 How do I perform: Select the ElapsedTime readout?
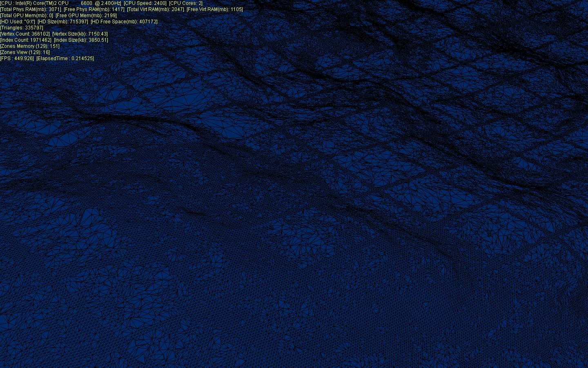(x=65, y=58)
